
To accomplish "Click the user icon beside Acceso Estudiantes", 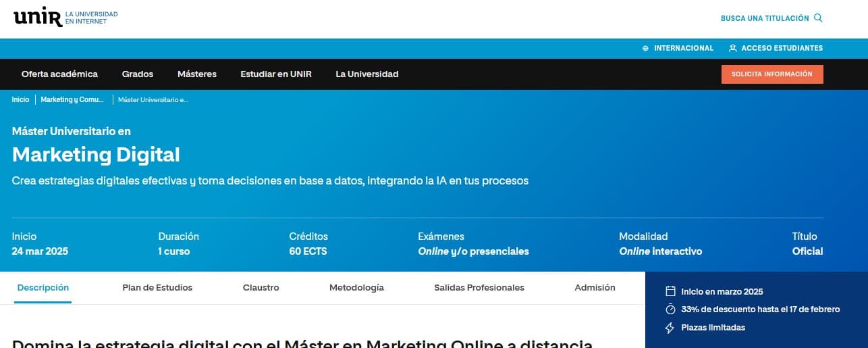I will [x=732, y=49].
